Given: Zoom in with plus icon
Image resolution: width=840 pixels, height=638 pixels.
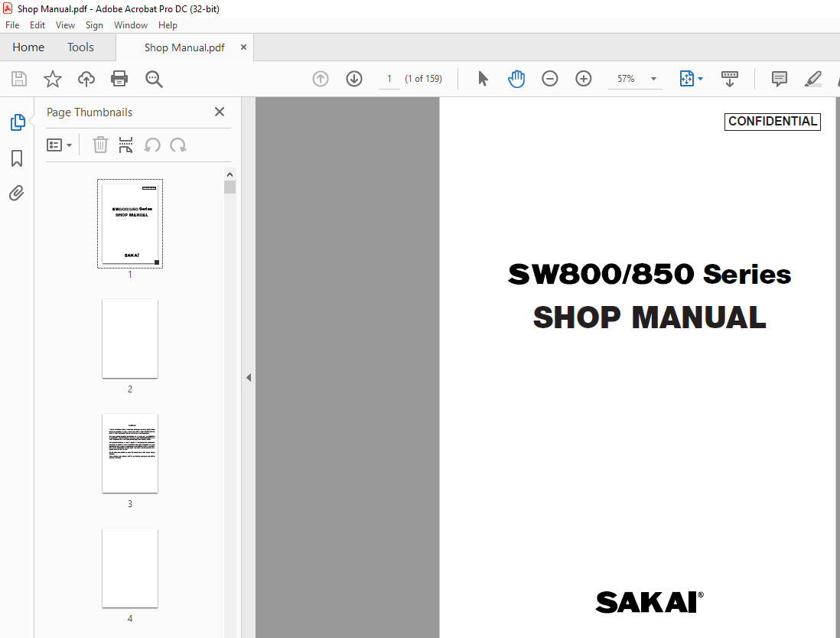Looking at the screenshot, I should 584,79.
